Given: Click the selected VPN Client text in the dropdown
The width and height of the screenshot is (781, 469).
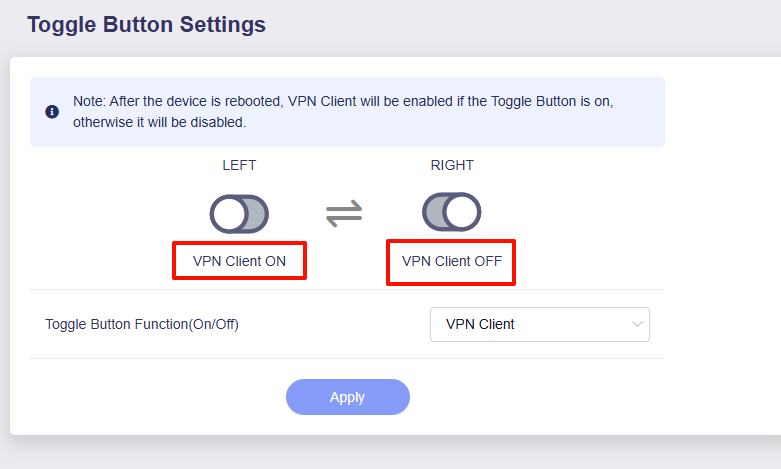Looking at the screenshot, I should tap(480, 324).
